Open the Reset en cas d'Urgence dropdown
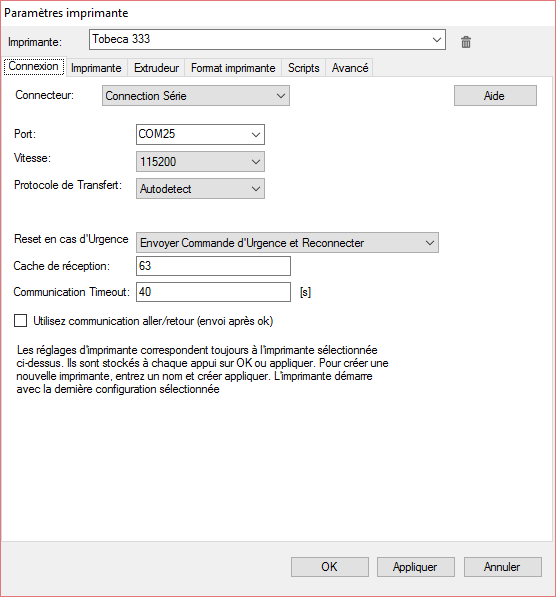 tap(288, 243)
